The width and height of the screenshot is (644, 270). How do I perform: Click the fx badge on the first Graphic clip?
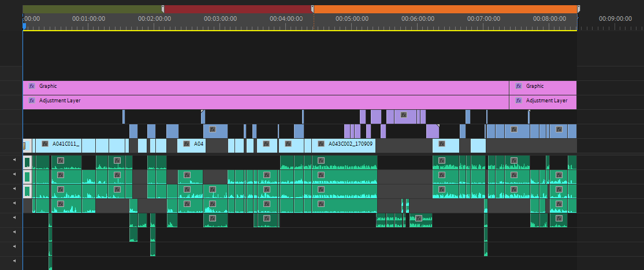pos(32,86)
